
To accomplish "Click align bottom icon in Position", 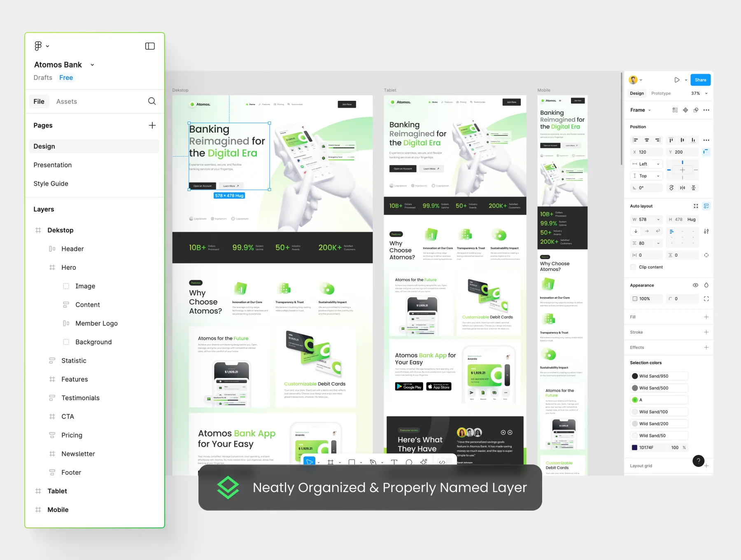I will (693, 140).
